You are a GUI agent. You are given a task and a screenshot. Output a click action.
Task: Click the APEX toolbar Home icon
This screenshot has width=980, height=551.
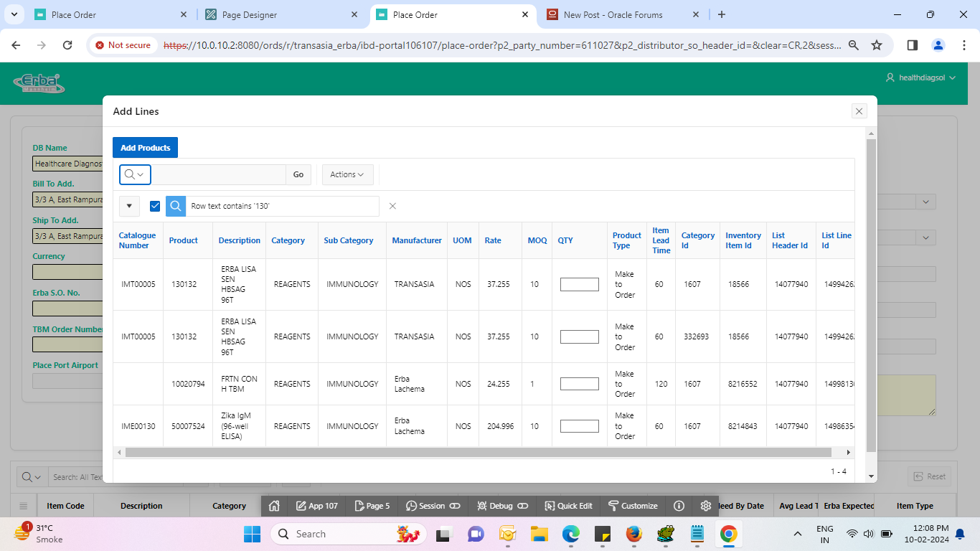click(x=274, y=506)
